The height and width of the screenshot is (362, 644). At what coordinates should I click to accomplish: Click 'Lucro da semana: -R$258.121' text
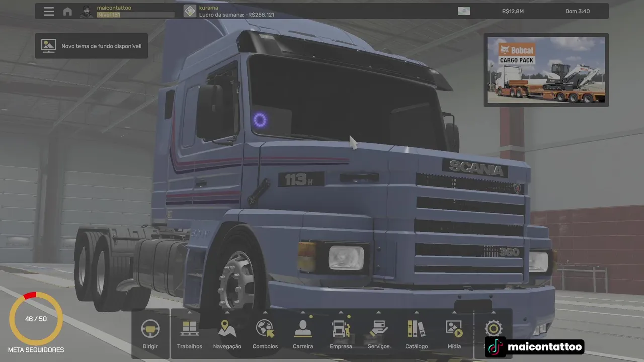point(236,15)
